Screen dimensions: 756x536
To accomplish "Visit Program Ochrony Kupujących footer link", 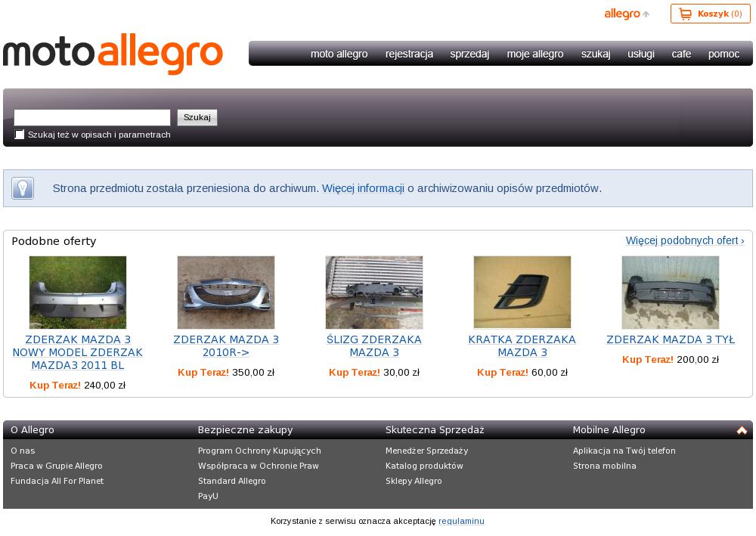I will [x=259, y=451].
